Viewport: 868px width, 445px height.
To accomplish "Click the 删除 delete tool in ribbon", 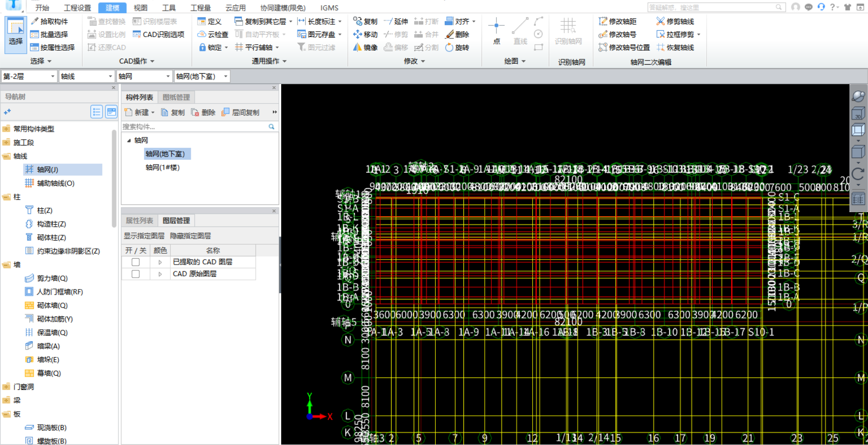I will tap(458, 34).
